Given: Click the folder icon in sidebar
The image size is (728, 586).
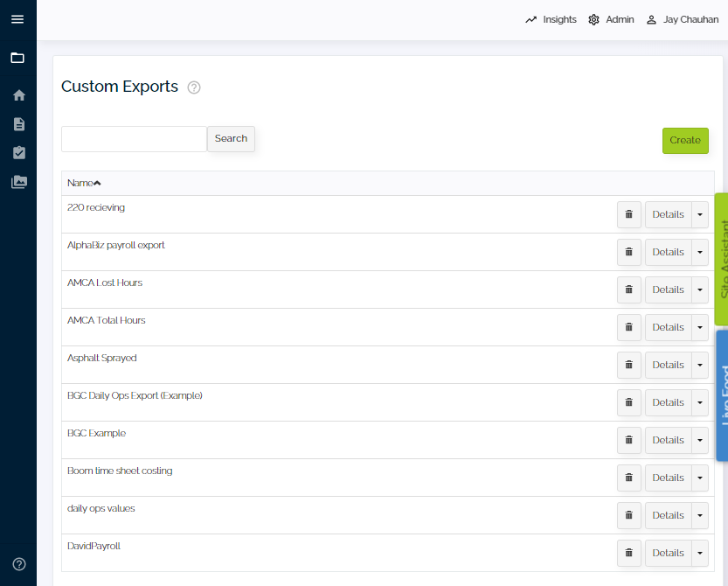Looking at the screenshot, I should (17, 58).
